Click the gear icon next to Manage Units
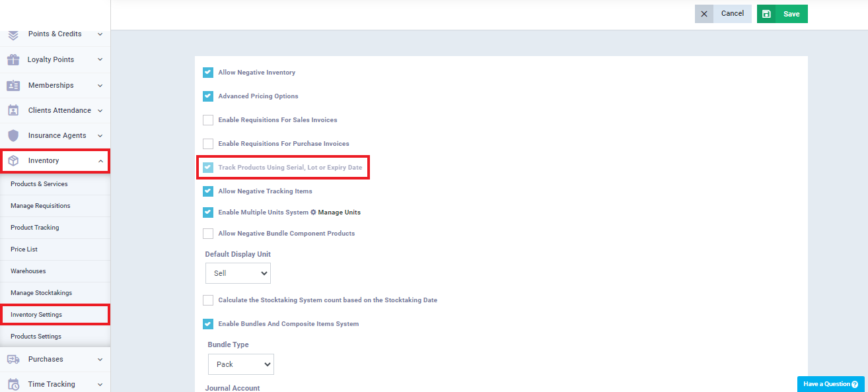Viewport: 868px width, 392px height. (313, 212)
